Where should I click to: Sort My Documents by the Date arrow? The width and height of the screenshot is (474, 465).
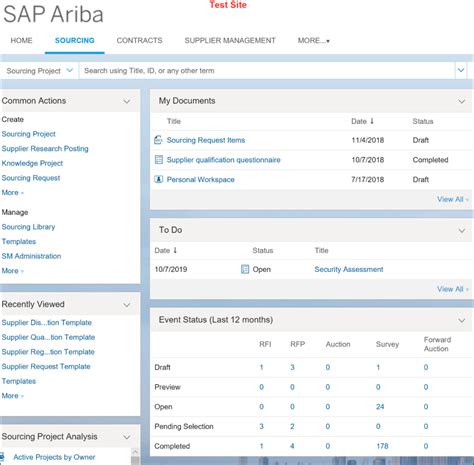(372, 121)
